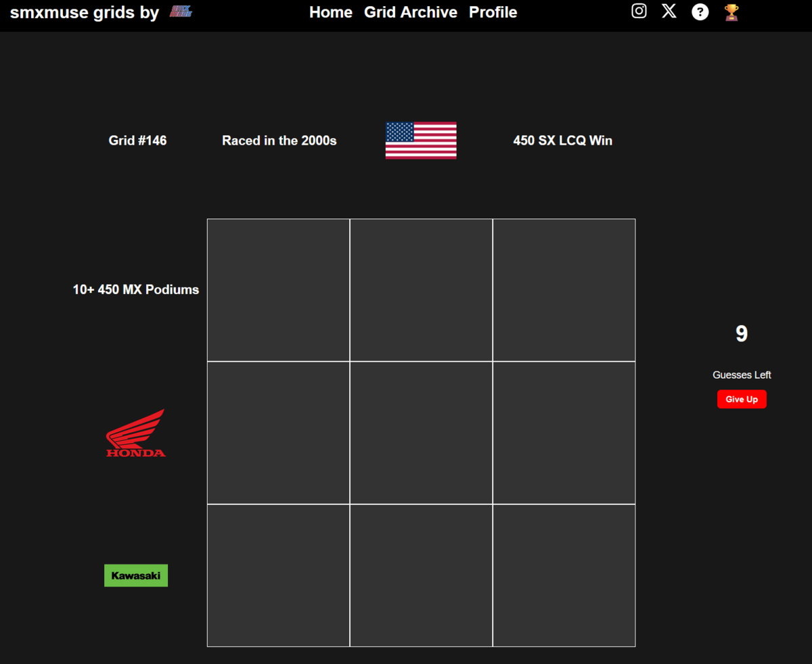Select cell for 10+ MX Podiums and USA
The image size is (812, 664).
pos(421,290)
